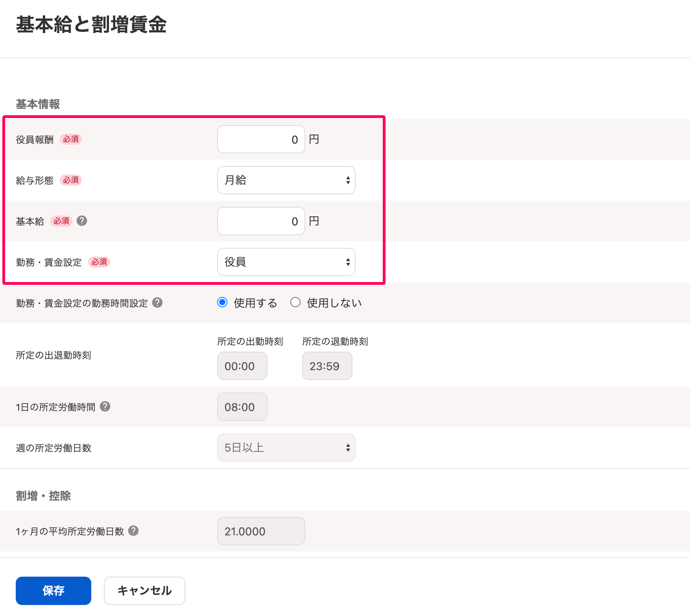Click the キャンセル button
The height and width of the screenshot is (616, 690).
click(144, 590)
